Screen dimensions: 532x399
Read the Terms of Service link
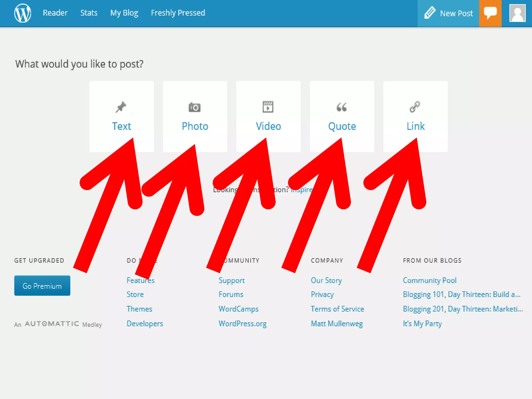click(x=337, y=309)
